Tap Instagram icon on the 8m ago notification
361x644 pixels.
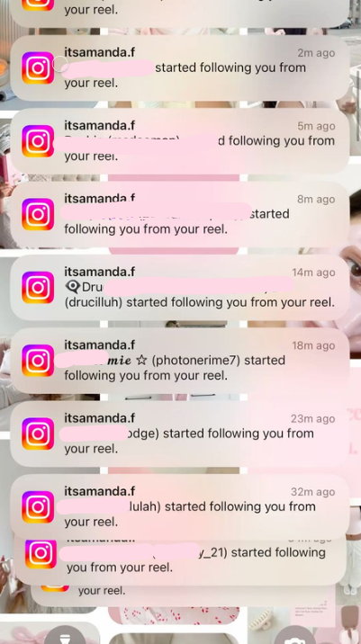[x=38, y=214]
